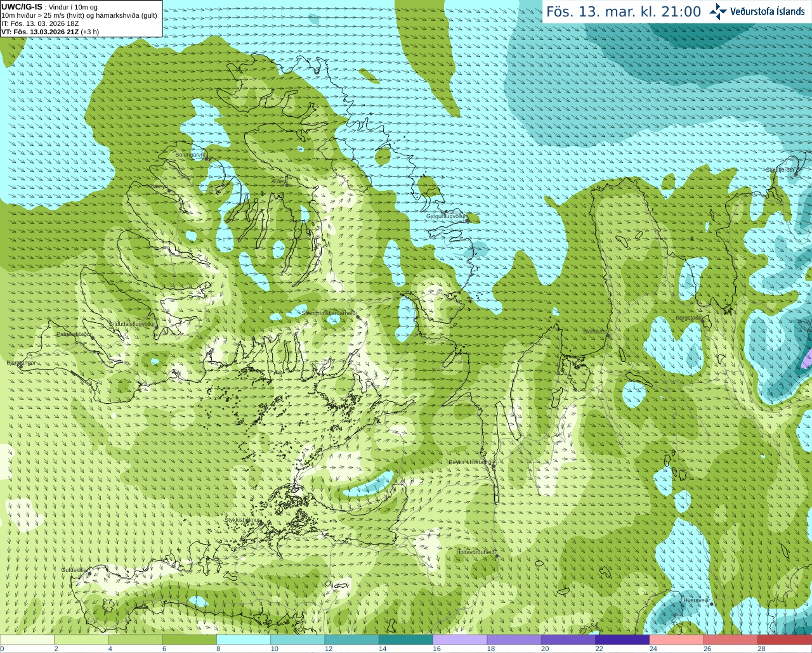Select the above 28 m/s red swatch
Viewport: 812px width, 653px height.
point(785,640)
